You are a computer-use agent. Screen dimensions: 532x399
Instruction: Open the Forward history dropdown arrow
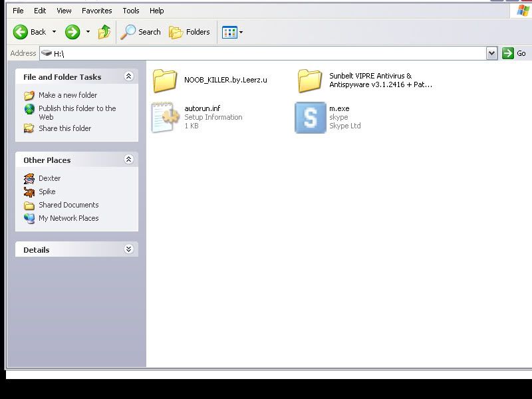[88, 32]
